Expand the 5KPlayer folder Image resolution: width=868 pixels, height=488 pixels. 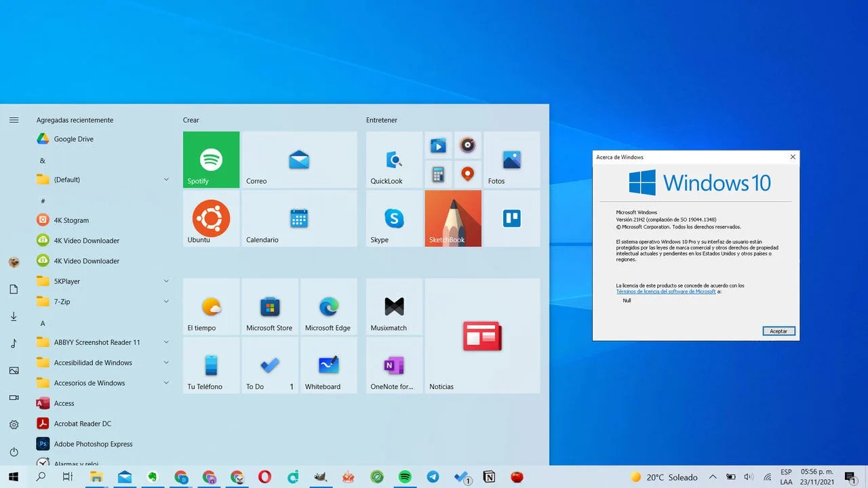click(x=103, y=281)
